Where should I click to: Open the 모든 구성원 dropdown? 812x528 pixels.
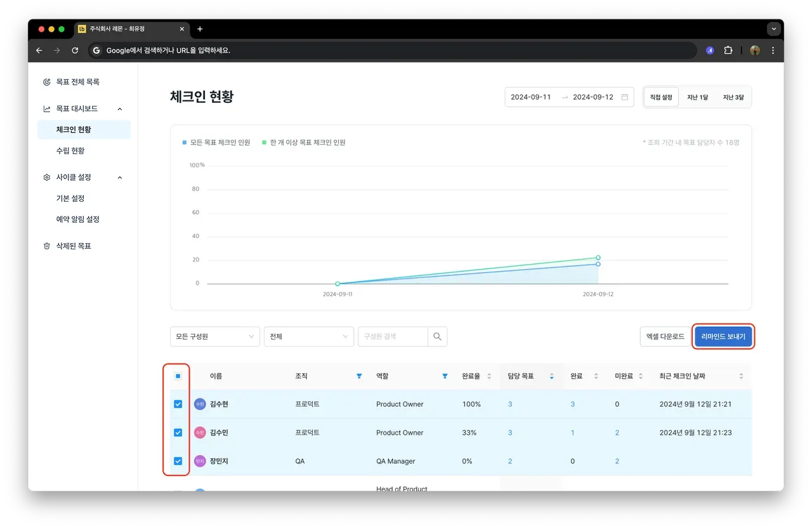tap(215, 336)
